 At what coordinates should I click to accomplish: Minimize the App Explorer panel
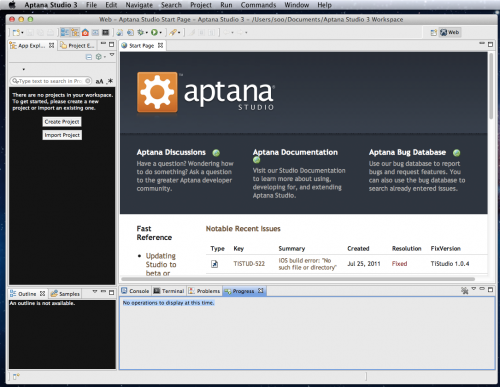(103, 43)
